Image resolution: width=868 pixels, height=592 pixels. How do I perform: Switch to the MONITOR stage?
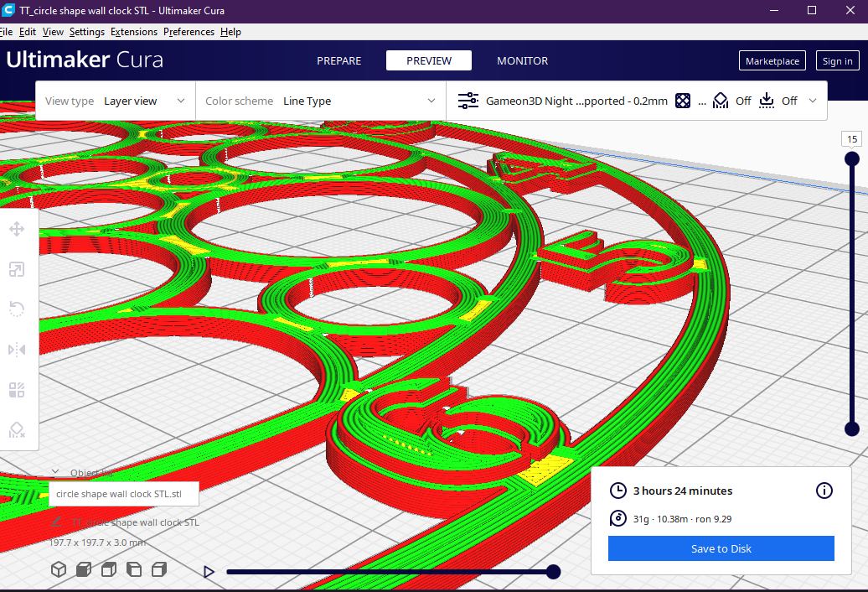[523, 60]
